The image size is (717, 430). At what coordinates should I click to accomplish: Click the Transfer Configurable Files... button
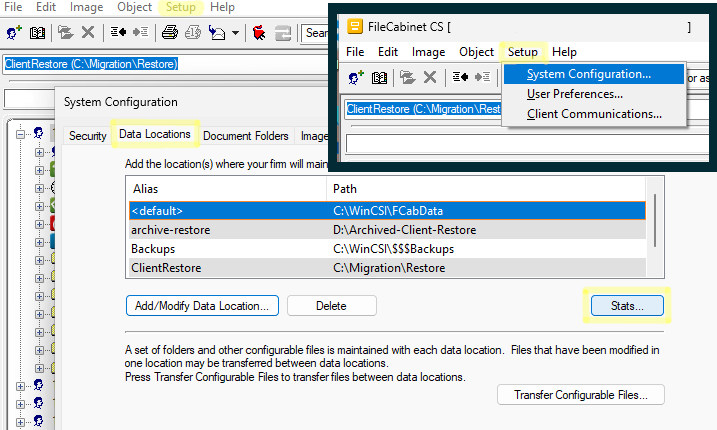581,395
